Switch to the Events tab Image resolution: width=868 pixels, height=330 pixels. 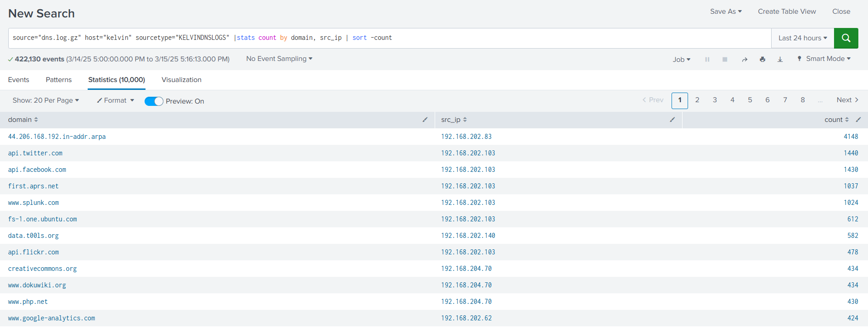18,80
